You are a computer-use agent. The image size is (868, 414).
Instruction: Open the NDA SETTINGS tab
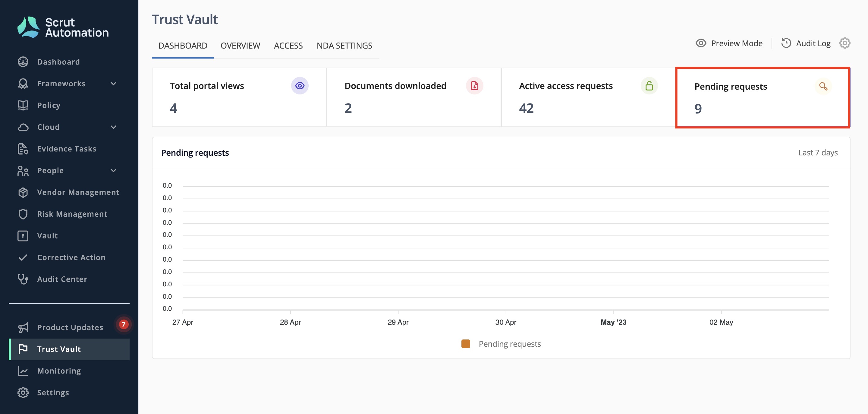[x=344, y=46]
